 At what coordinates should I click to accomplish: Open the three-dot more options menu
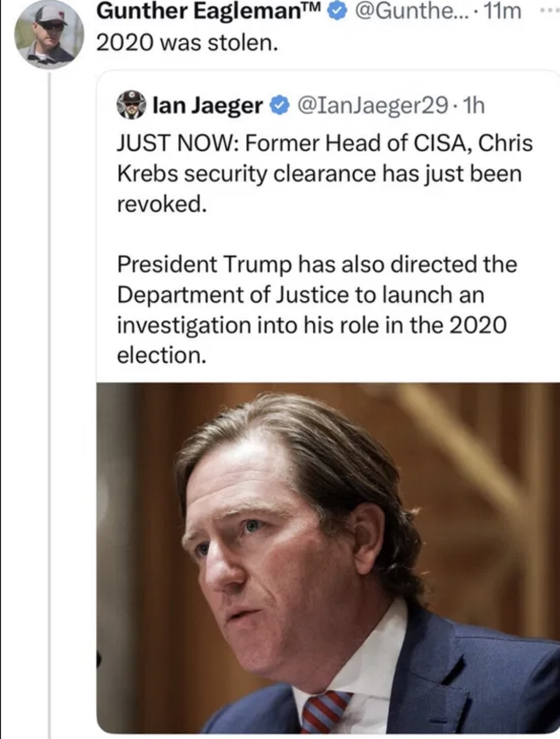pyautogui.click(x=550, y=11)
